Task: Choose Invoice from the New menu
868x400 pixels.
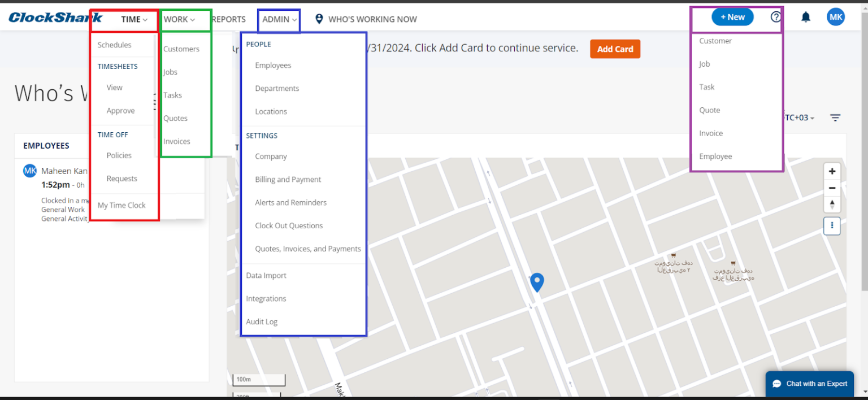Action: click(x=711, y=133)
